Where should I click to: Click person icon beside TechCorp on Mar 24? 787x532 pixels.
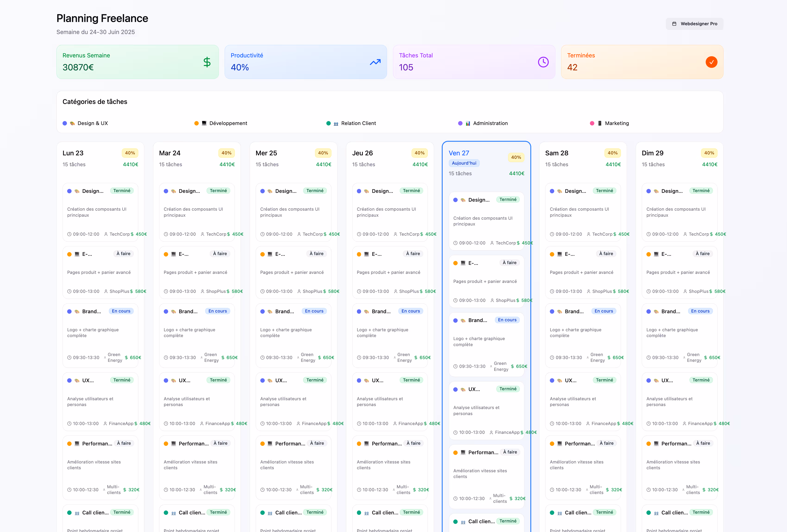tap(202, 234)
